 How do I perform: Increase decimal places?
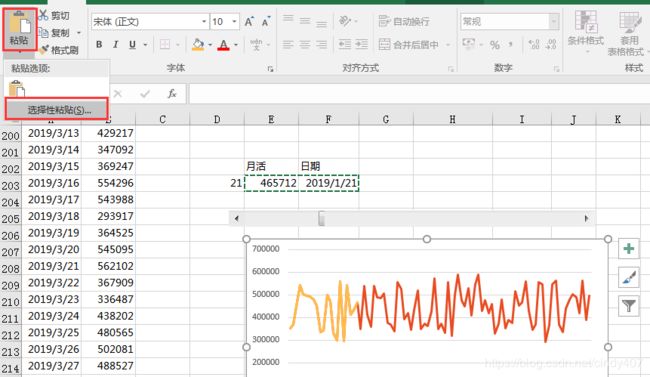tap(534, 44)
